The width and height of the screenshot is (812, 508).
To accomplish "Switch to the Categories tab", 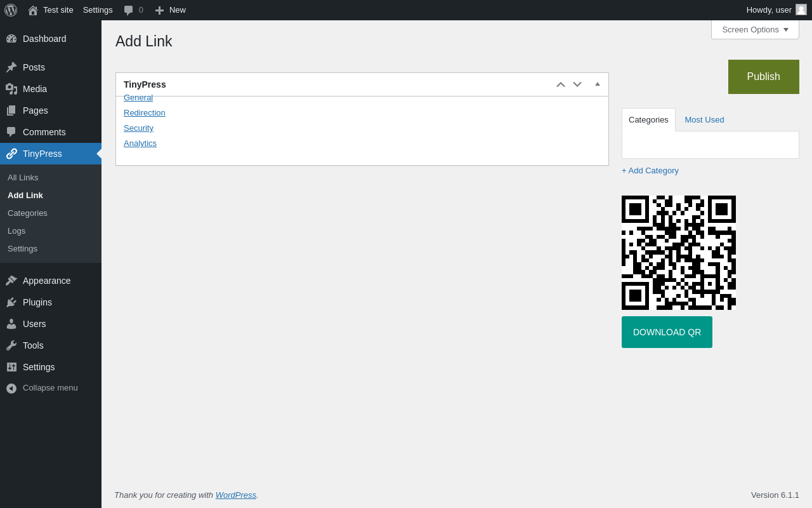I will (x=648, y=119).
